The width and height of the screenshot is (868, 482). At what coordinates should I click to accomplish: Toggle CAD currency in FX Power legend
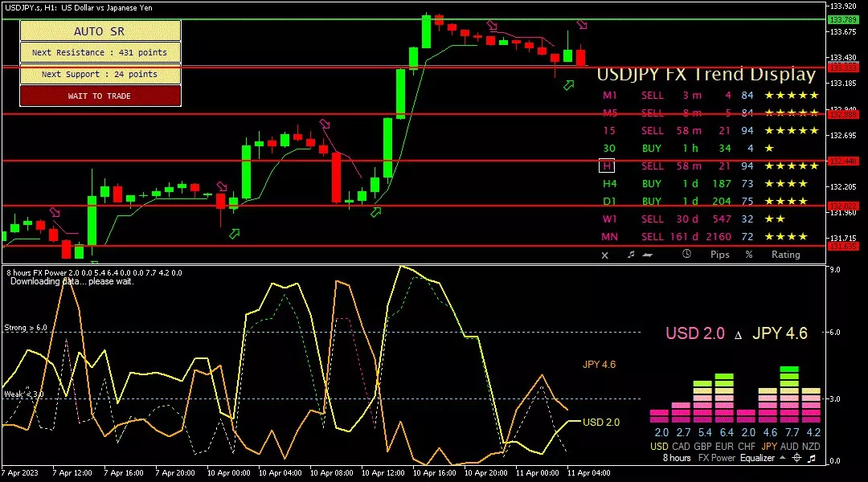coord(681,446)
